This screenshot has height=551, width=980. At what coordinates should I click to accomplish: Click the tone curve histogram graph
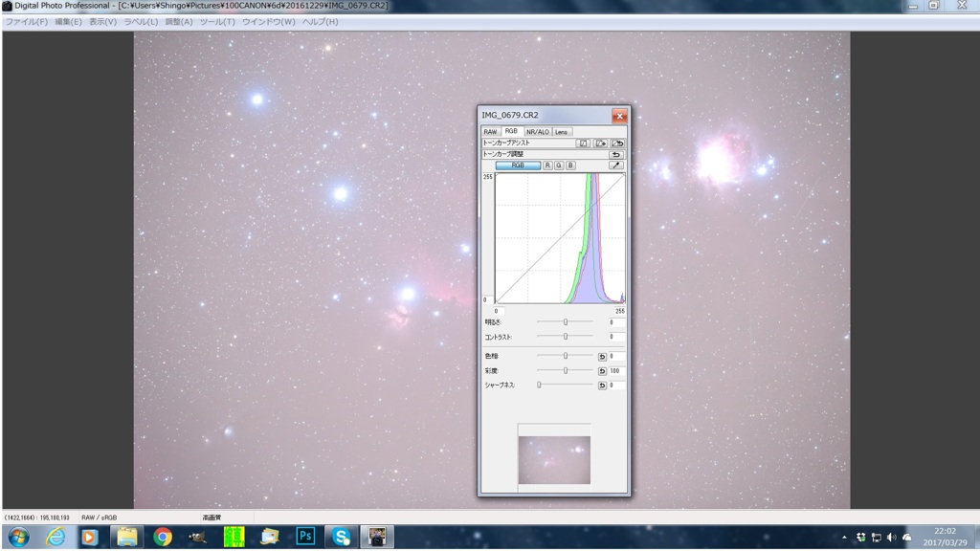click(x=560, y=238)
